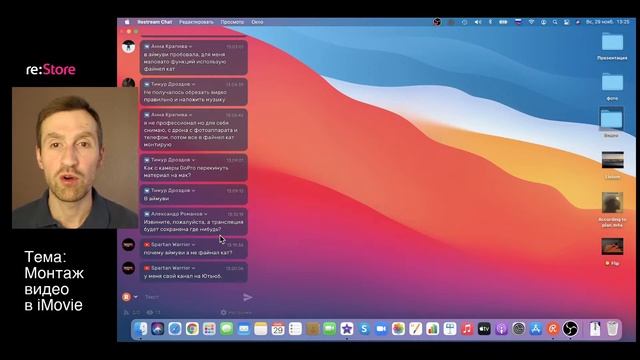Open Skype from the Dock

pos(364,329)
